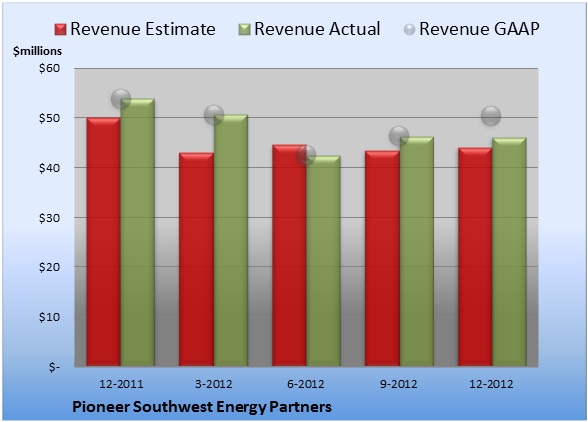Click the $40 axis label
This screenshot has width=588, height=422.
click(50, 168)
